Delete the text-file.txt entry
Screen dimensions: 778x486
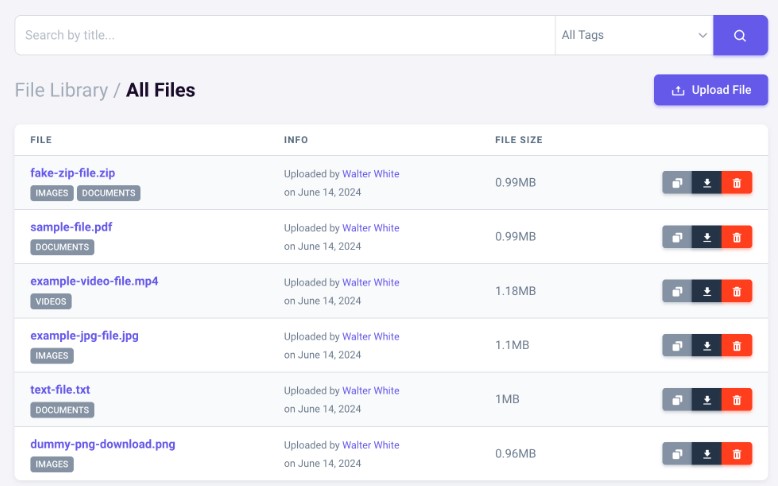pyautogui.click(x=737, y=399)
